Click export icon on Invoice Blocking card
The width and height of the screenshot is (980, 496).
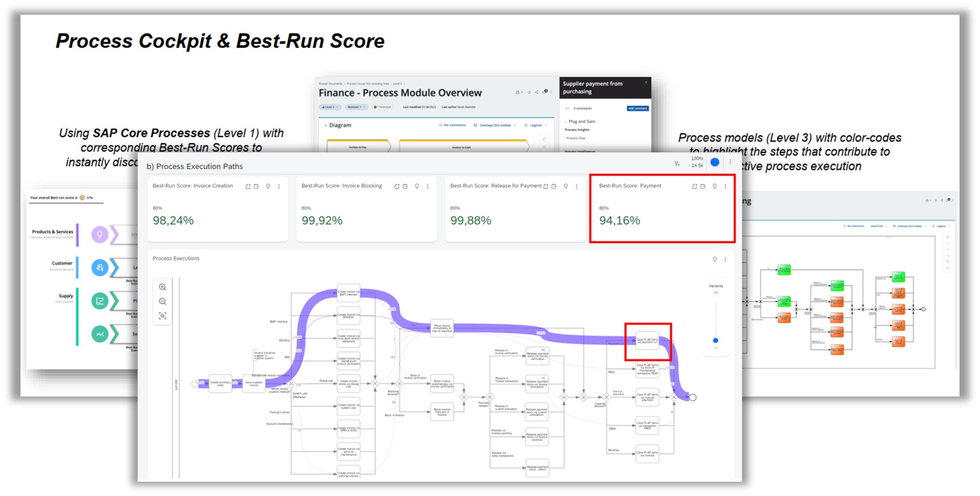(x=397, y=186)
